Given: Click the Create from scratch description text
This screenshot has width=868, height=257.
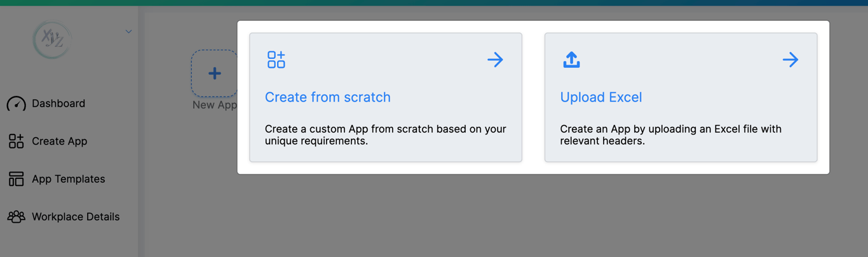Looking at the screenshot, I should tap(385, 135).
